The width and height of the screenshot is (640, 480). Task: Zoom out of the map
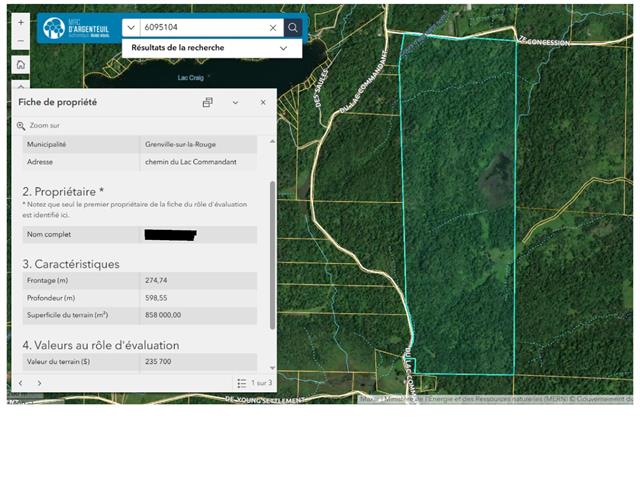click(21, 42)
